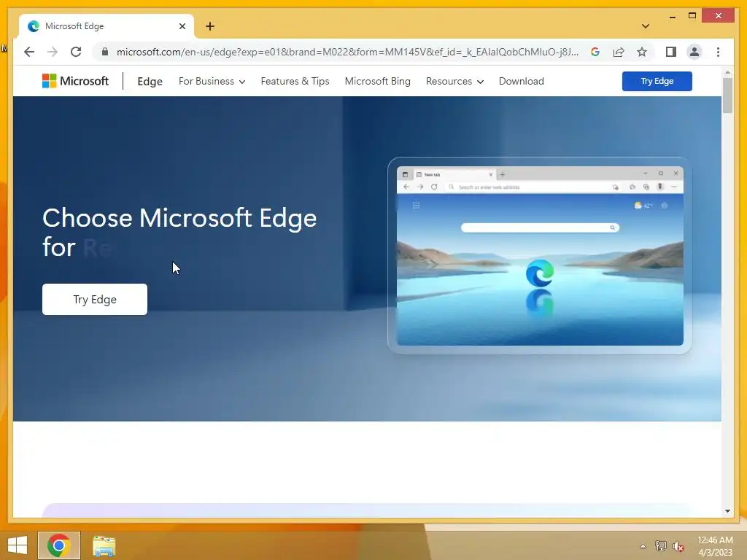Click the address bar URL
This screenshot has width=747, height=560.
pos(347,52)
